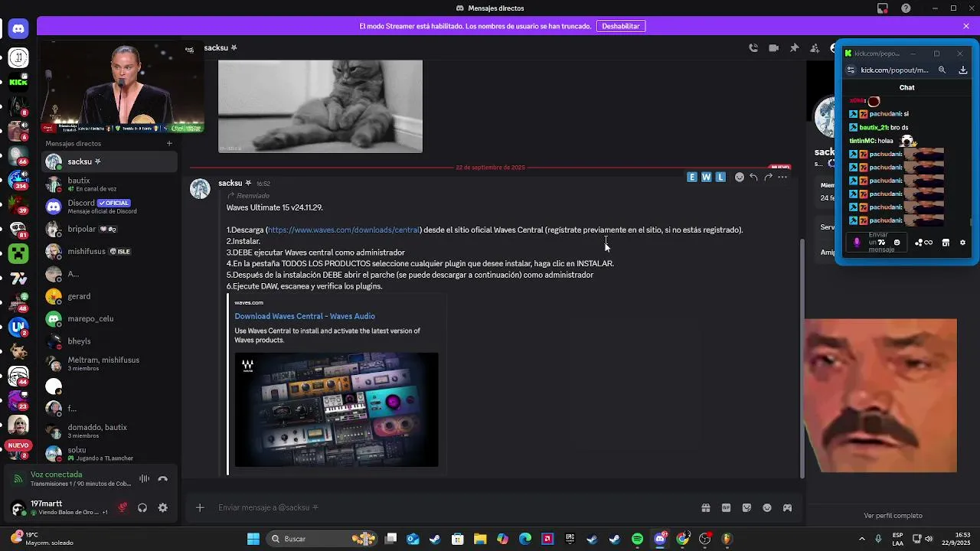Image resolution: width=980 pixels, height=551 pixels.
Task: Open Discord home direct messages button
Action: (18, 29)
